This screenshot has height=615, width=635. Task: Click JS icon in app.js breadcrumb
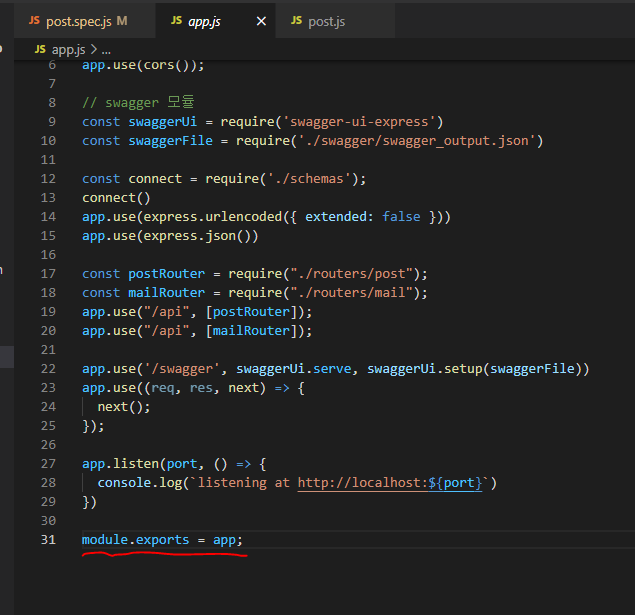click(40, 49)
